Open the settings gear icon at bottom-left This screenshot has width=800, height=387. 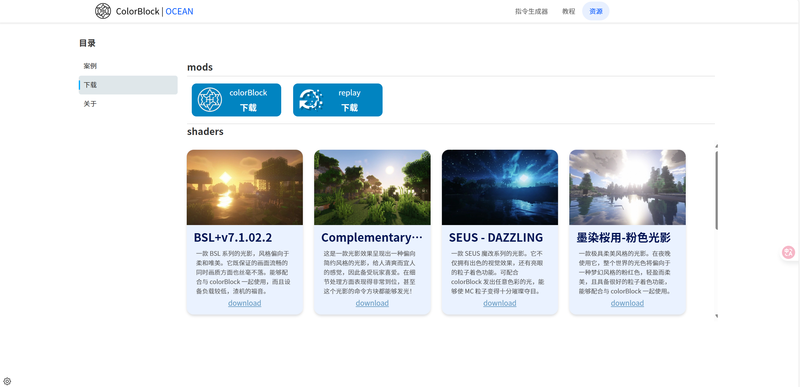7,381
